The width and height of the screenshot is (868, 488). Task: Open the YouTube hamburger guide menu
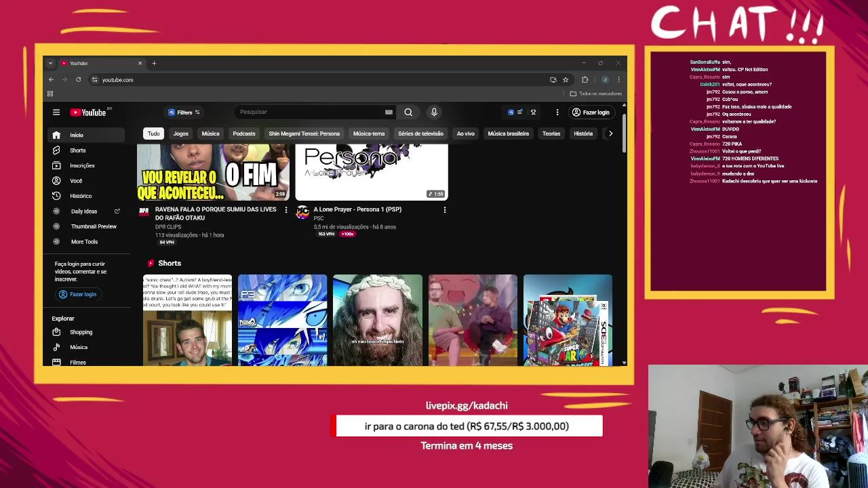point(56,113)
